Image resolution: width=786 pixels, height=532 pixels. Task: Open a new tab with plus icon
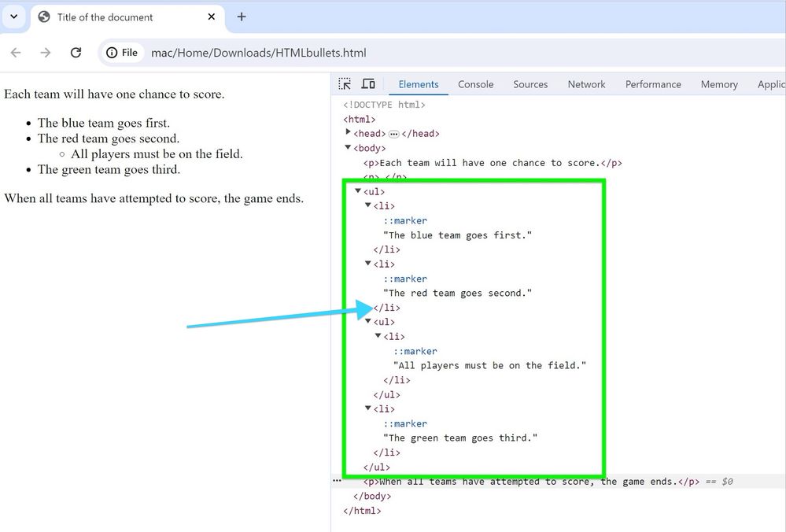pos(242,17)
